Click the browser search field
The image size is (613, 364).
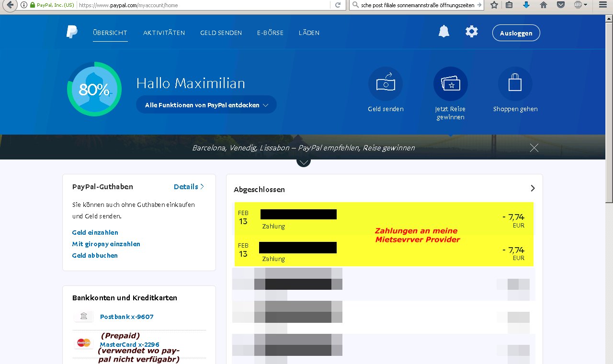[x=418, y=5]
